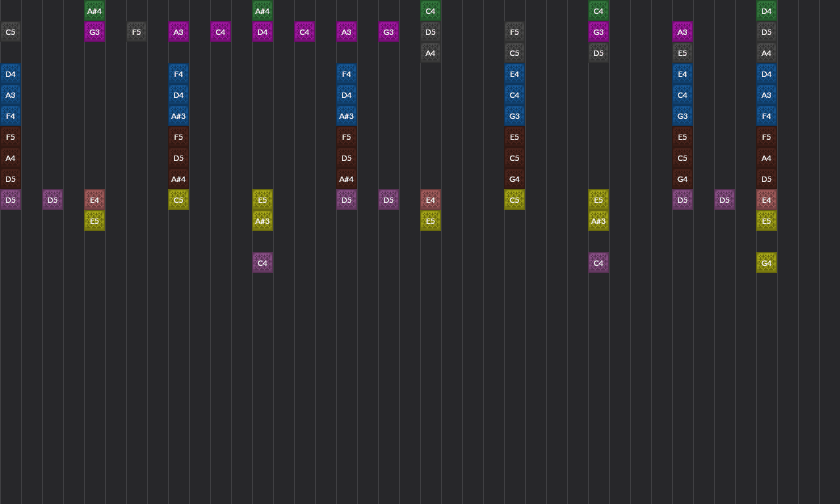
Task: Click magenta A3 right of gray F5
Action: point(178,31)
